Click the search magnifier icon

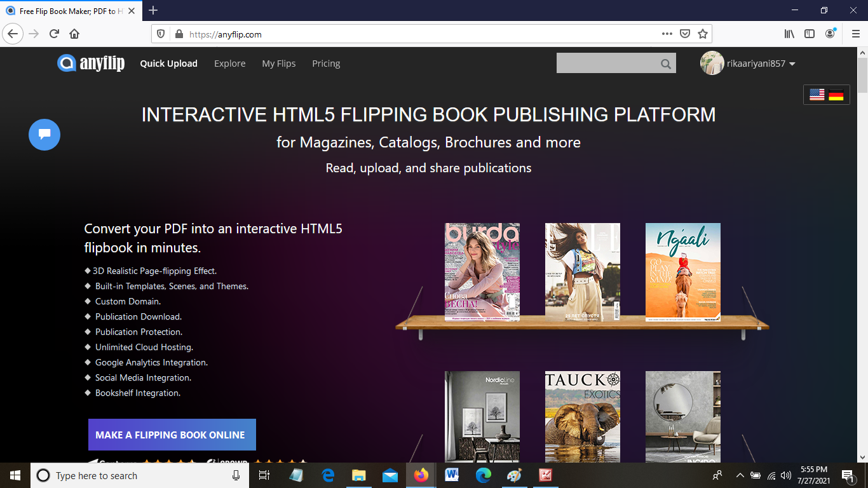(x=665, y=63)
